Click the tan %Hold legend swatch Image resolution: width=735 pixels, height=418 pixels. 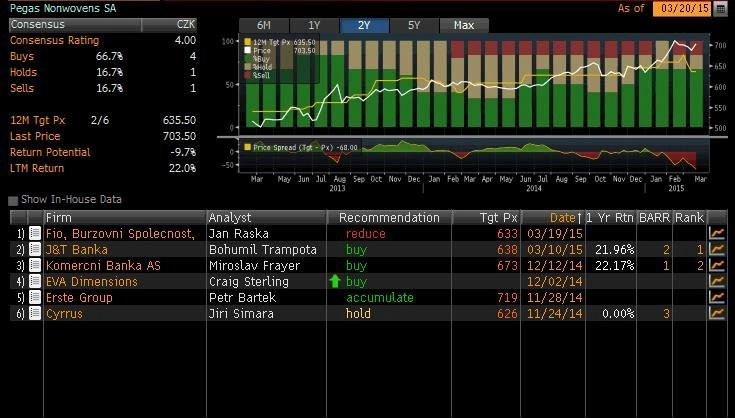248,67
